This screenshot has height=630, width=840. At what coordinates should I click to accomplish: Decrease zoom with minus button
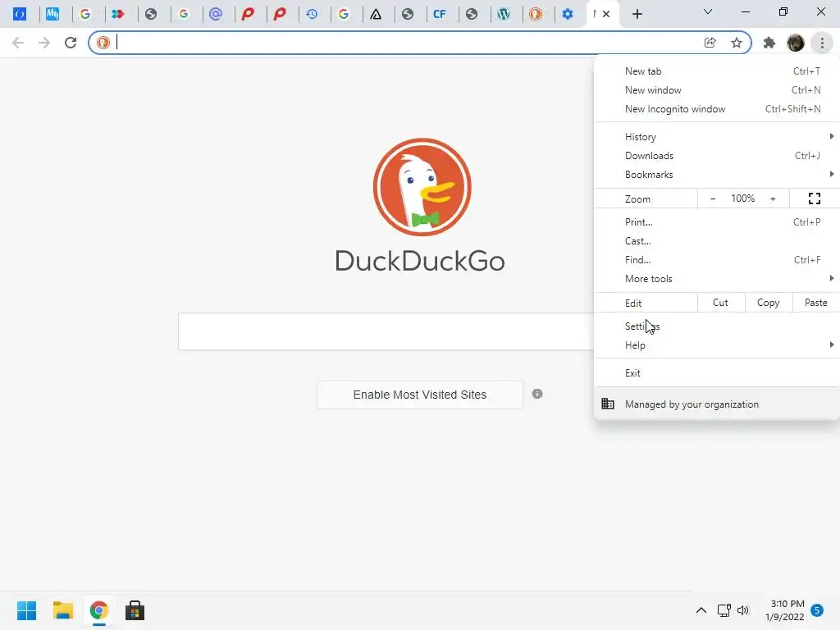(x=713, y=199)
